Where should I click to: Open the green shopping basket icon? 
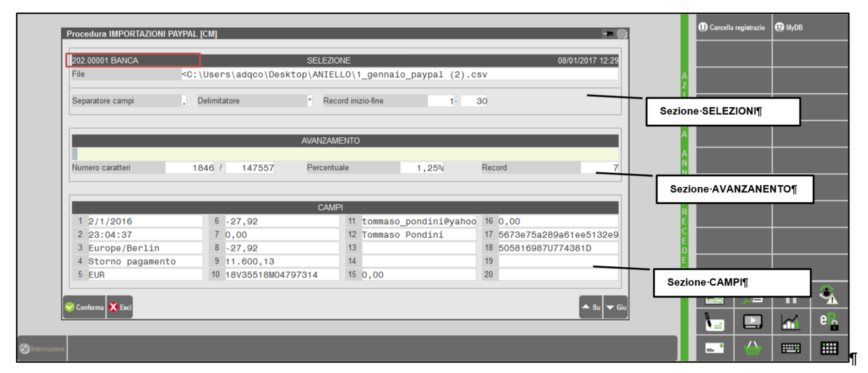[753, 348]
